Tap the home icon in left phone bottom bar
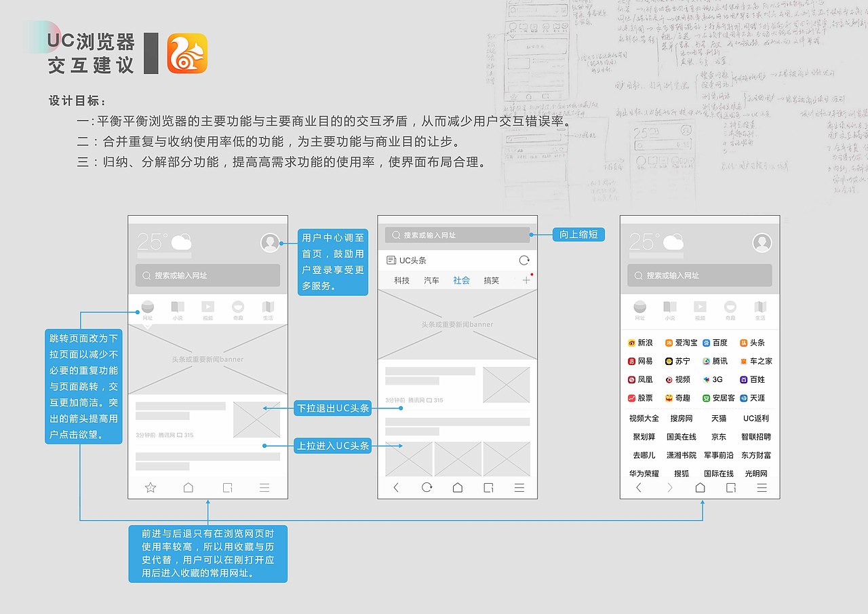The height and width of the screenshot is (614, 868). [189, 487]
